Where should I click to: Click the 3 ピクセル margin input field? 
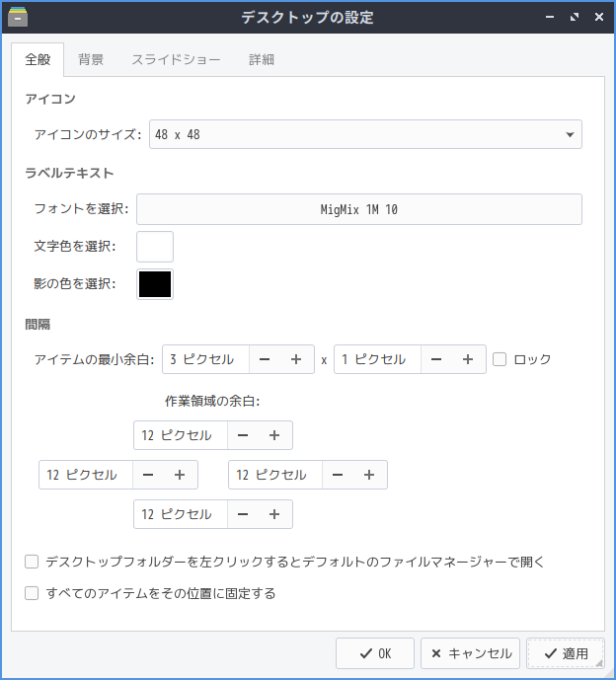point(205,359)
